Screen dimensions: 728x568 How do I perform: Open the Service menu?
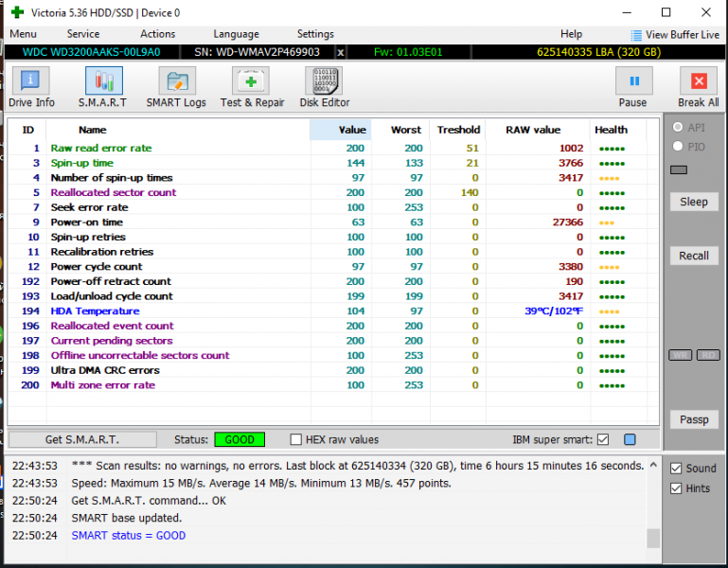(x=83, y=34)
